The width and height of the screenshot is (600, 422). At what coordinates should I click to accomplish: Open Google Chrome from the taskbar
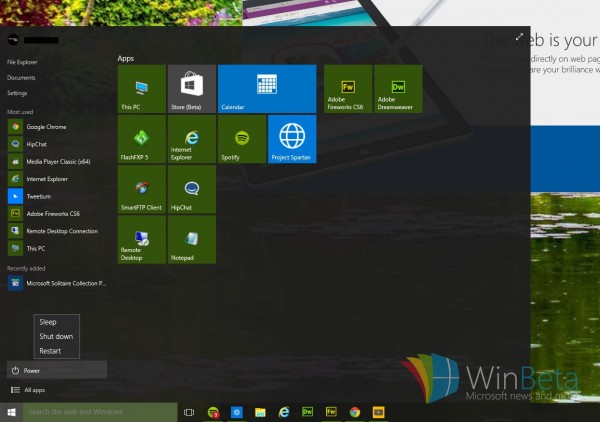point(354,412)
